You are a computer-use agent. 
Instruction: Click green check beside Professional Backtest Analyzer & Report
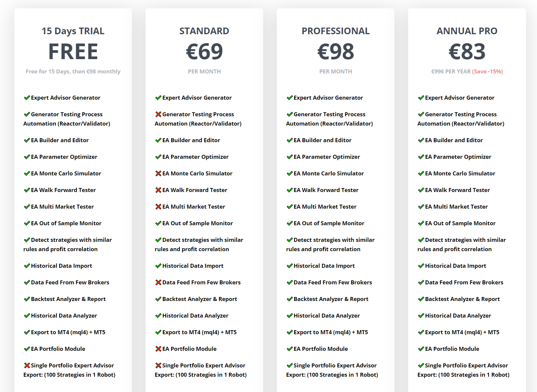(x=289, y=299)
